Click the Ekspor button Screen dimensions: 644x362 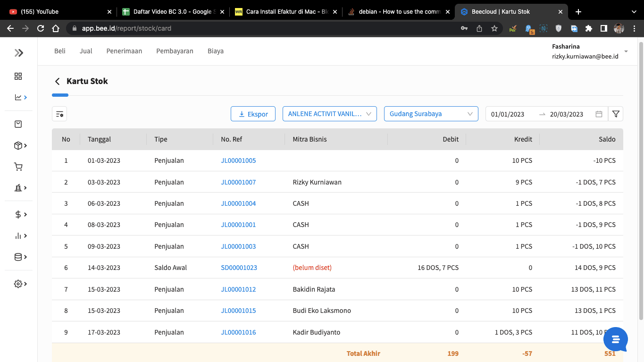tap(253, 114)
